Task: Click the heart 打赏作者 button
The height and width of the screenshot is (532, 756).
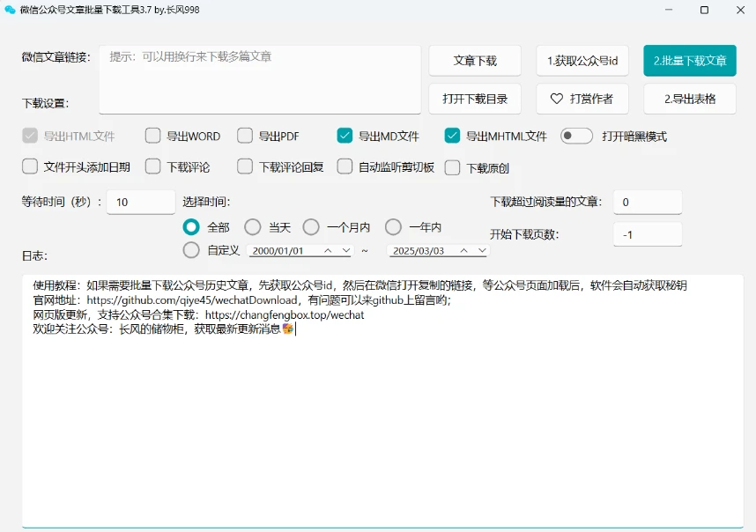Action: (582, 99)
